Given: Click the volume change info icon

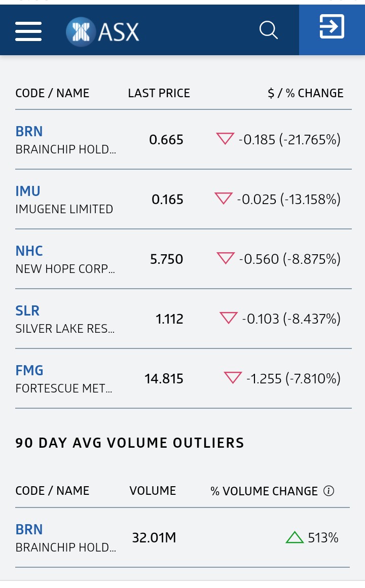Looking at the screenshot, I should tap(328, 491).
